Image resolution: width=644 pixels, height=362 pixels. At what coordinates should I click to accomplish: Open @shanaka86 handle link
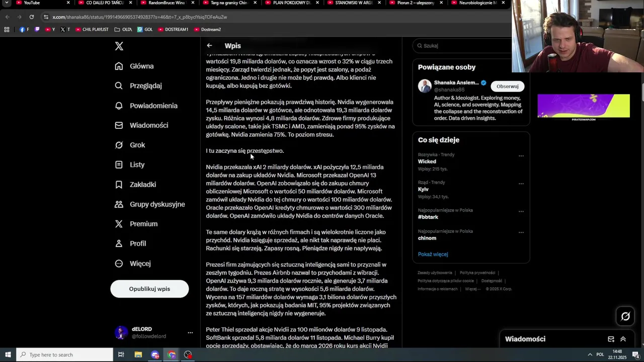click(449, 90)
